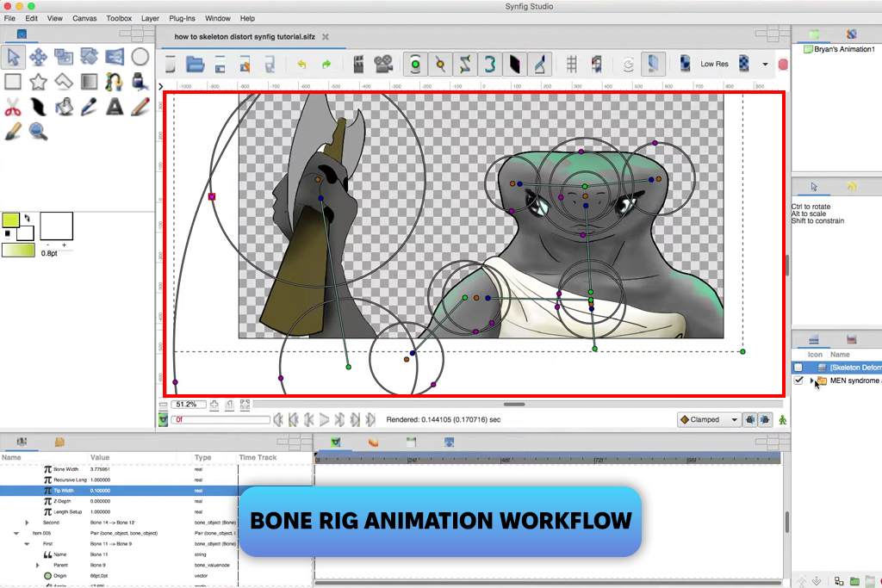Redo with the green arrow icon
This screenshot has height=588, width=882.
pyautogui.click(x=326, y=64)
